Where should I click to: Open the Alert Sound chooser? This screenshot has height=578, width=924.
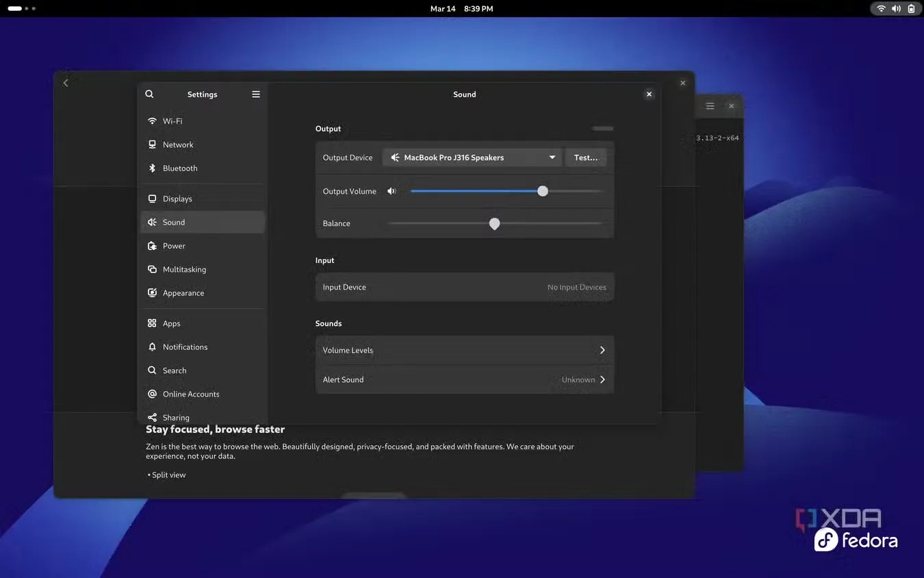(x=465, y=379)
